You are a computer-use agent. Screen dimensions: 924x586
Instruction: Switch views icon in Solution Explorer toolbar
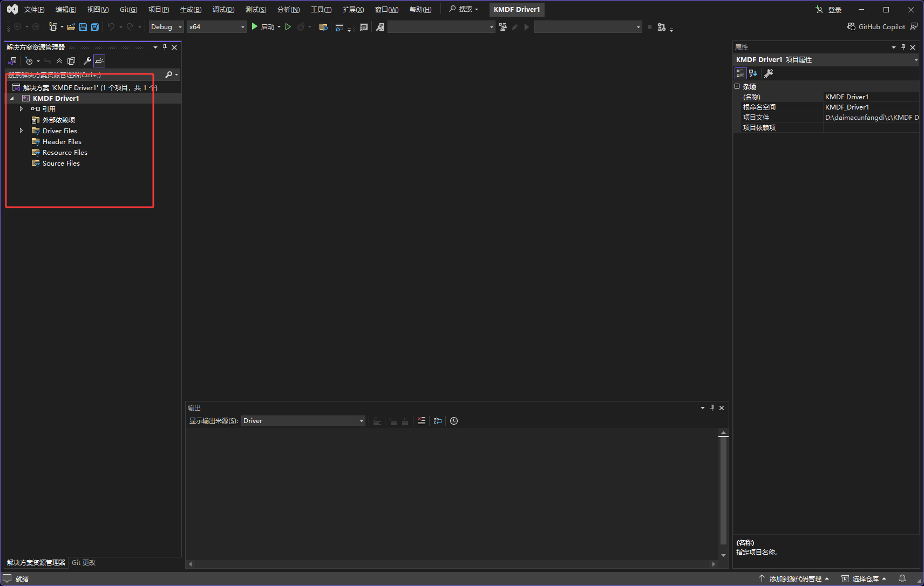pyautogui.click(x=12, y=61)
